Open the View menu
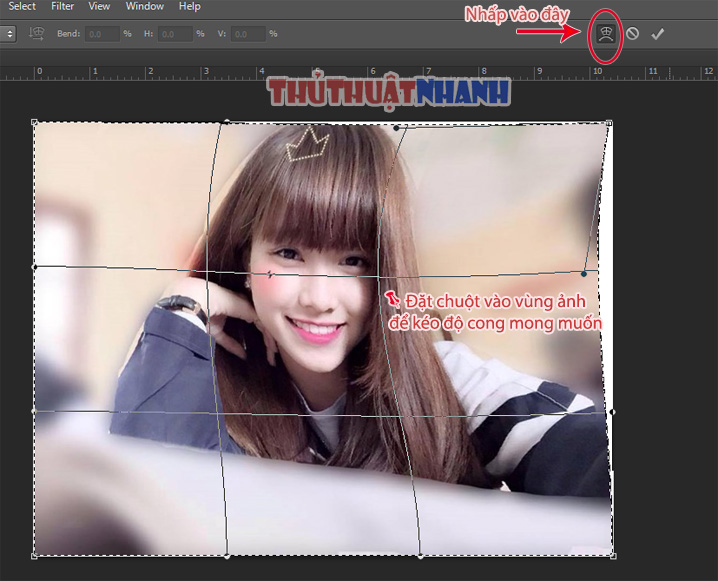 pyautogui.click(x=99, y=6)
